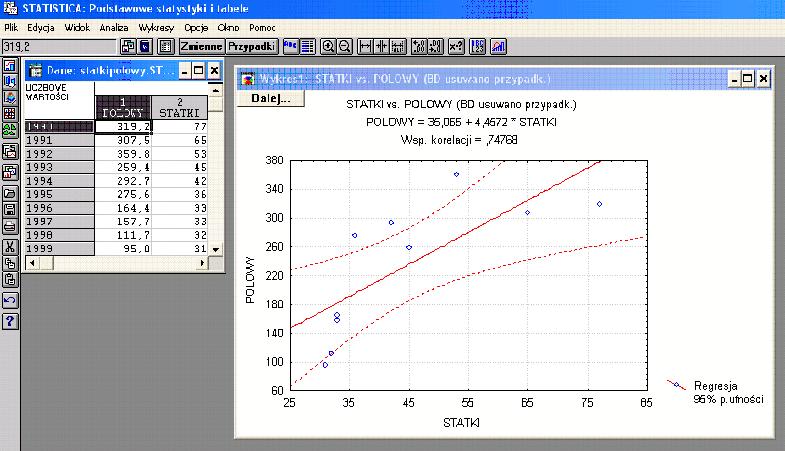
Task: Click the copy sidebar icon
Action: click(x=10, y=263)
